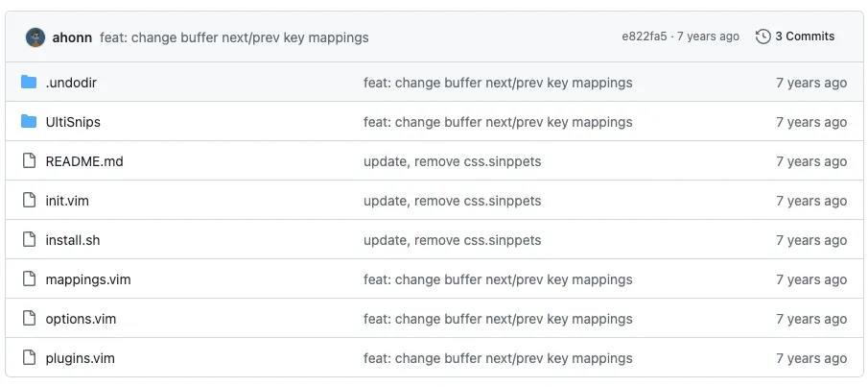The height and width of the screenshot is (387, 868).
Task: Click the commit history clock icon
Action: coord(763,36)
